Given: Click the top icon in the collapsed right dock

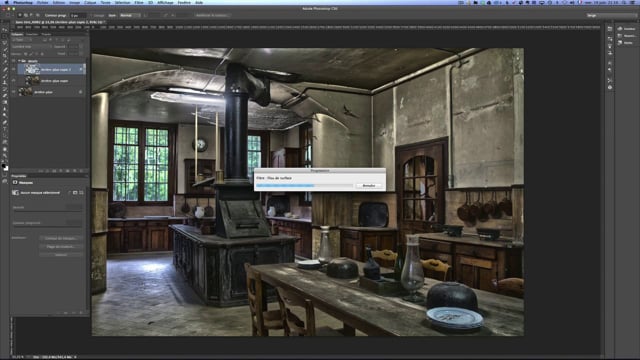Looking at the screenshot, I should [x=610, y=29].
